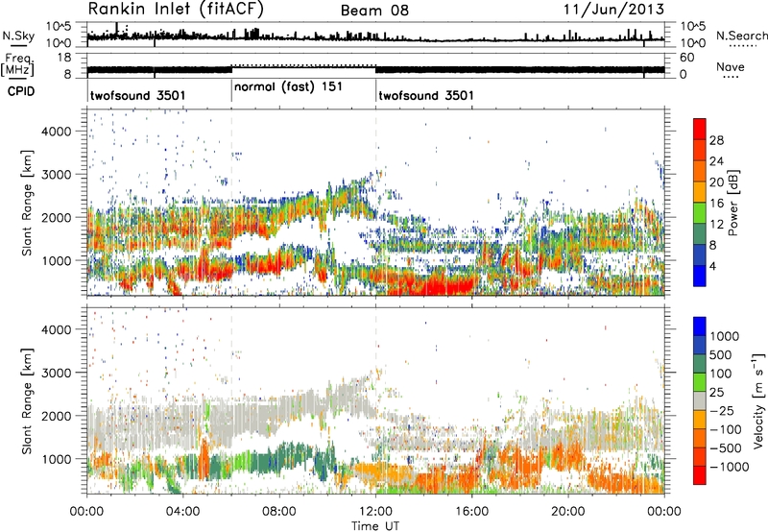
Task: Click the 'Slant Range [km]' label of the velocity panel
Action: point(27,400)
